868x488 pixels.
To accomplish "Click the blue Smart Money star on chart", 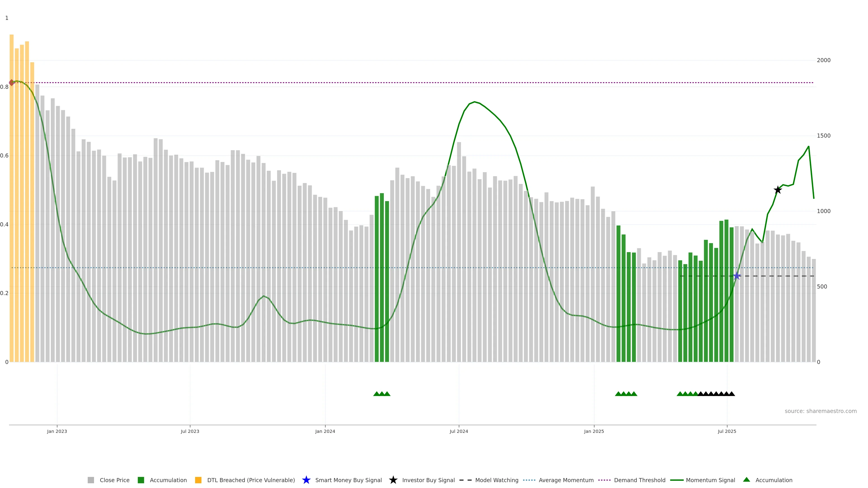I will (x=737, y=276).
